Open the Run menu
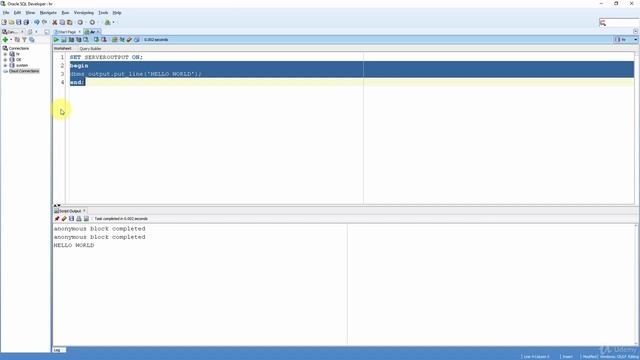This screenshot has width=640, height=360. click(x=65, y=13)
